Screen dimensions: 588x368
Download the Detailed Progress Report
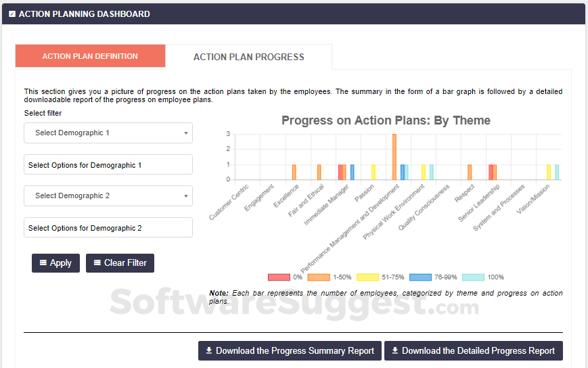[x=474, y=350]
